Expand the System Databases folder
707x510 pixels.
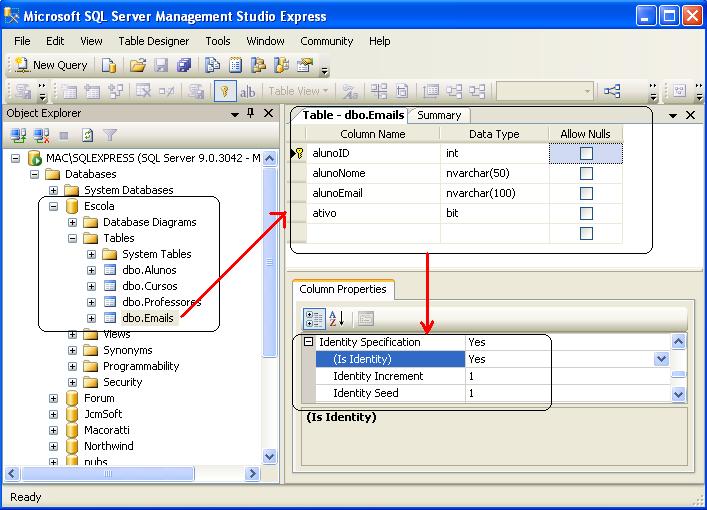[x=53, y=190]
